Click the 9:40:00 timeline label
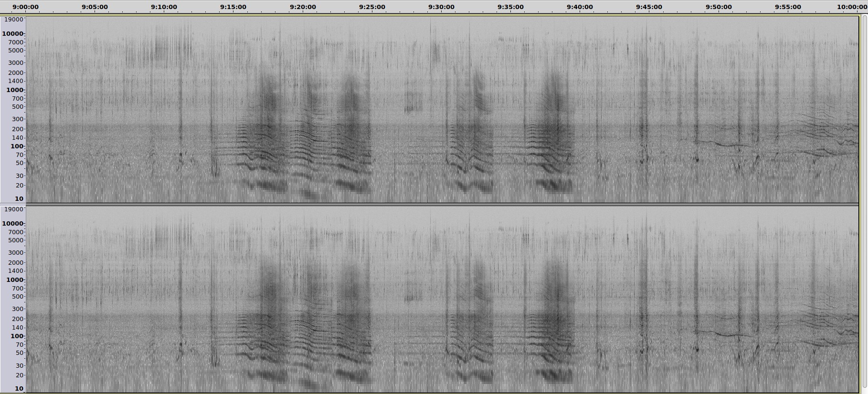The width and height of the screenshot is (868, 394). point(580,7)
